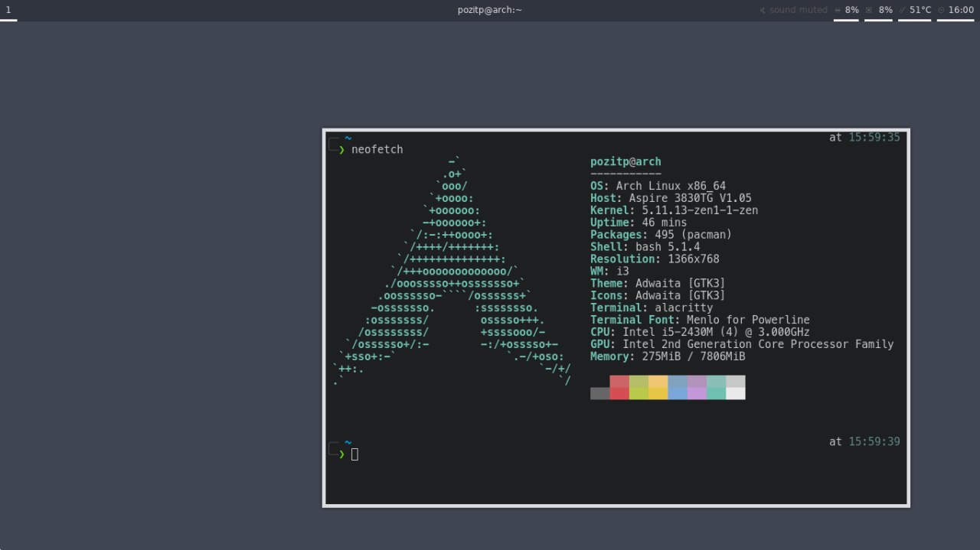
Task: Click the 'Terminal Font: Menlo for Powerline' line
Action: 700,321
